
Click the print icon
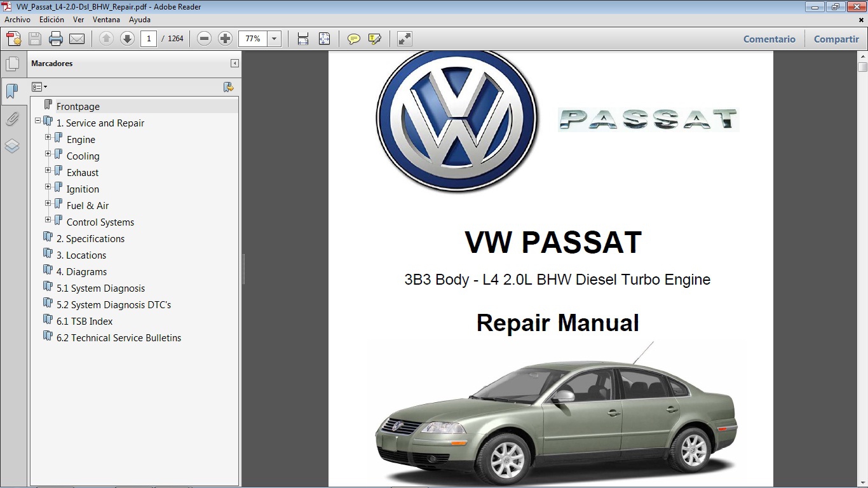pos(56,38)
